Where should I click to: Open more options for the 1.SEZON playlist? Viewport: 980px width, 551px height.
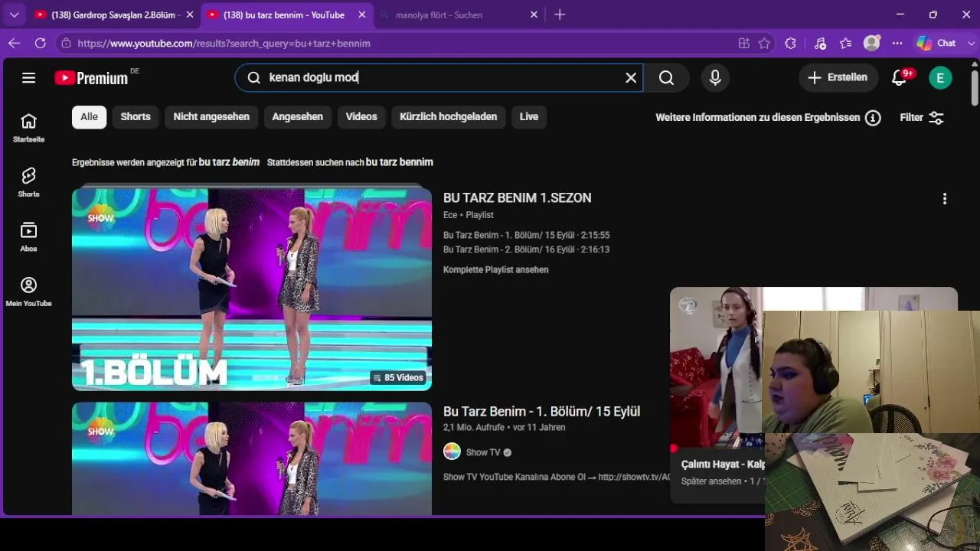pos(945,199)
